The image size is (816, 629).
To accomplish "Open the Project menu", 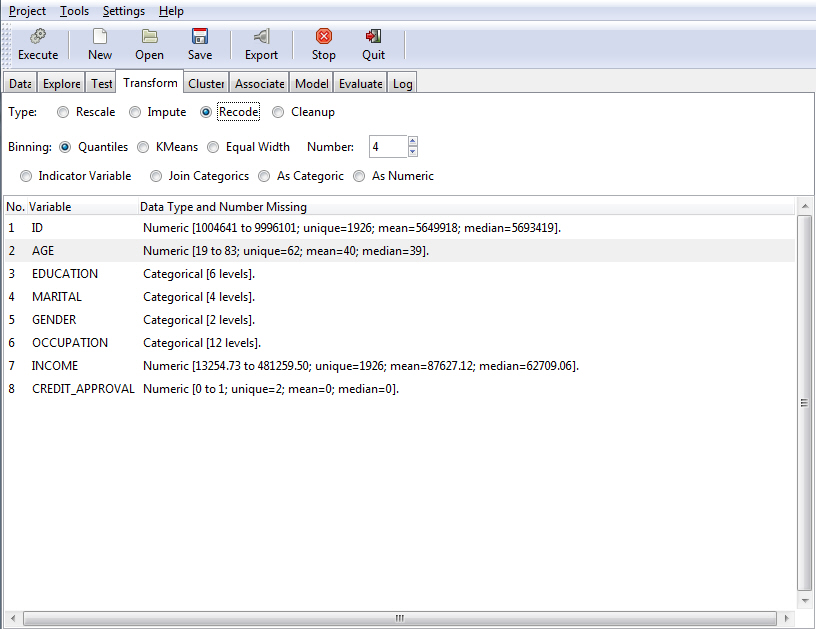I will tap(27, 11).
